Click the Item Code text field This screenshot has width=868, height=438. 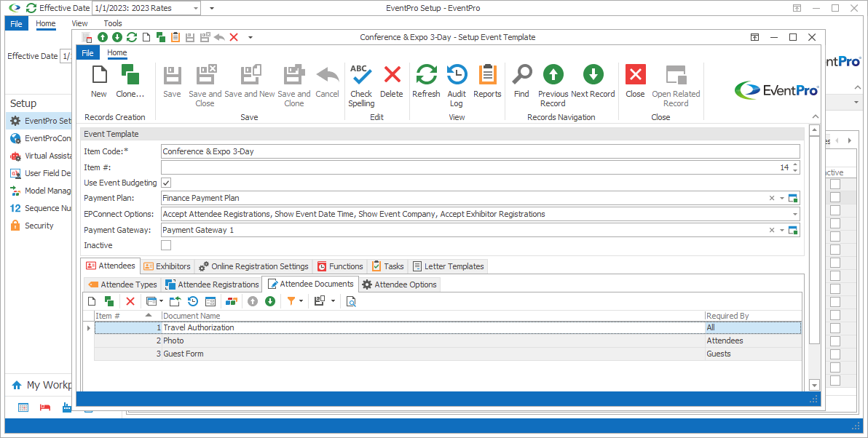(x=481, y=151)
